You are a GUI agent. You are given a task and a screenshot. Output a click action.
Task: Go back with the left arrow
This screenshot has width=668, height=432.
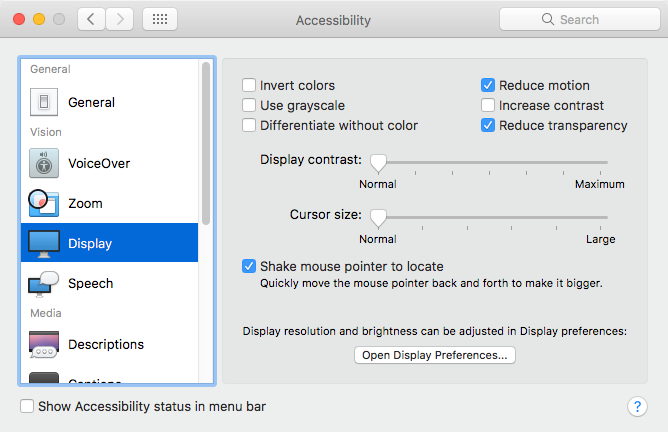91,19
